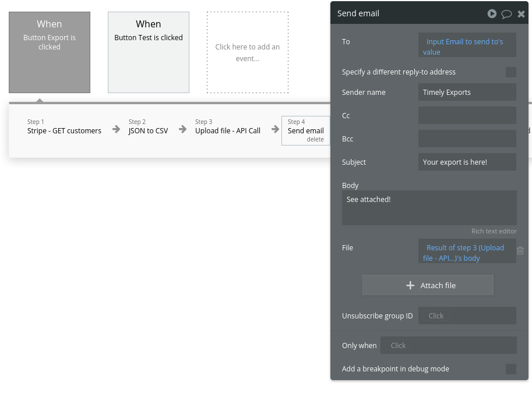Click the Sender name field 'Timely Exports'
The image size is (532, 404).
(467, 92)
